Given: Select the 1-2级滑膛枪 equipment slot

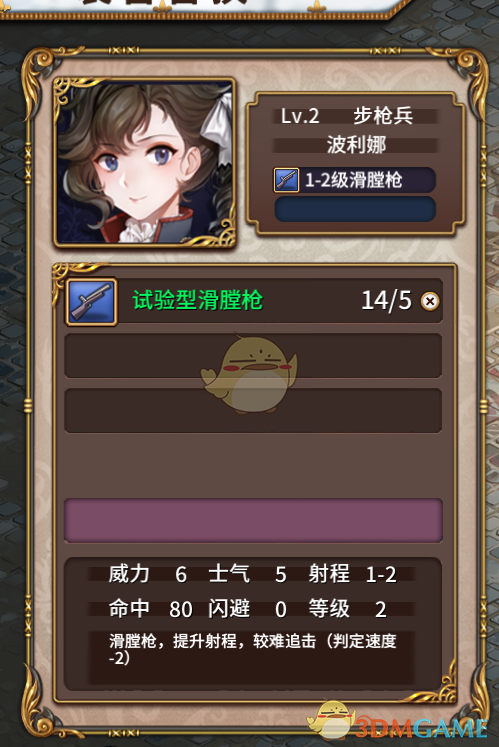Looking at the screenshot, I should 355,180.
